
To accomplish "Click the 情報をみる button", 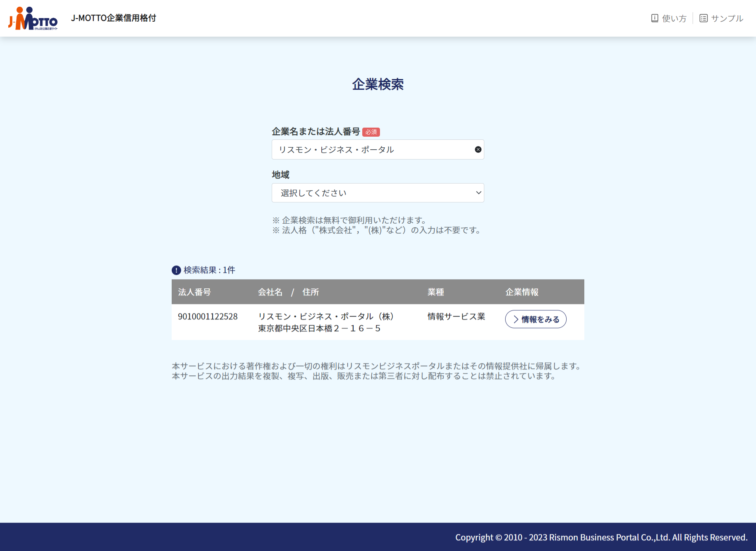I will [535, 319].
